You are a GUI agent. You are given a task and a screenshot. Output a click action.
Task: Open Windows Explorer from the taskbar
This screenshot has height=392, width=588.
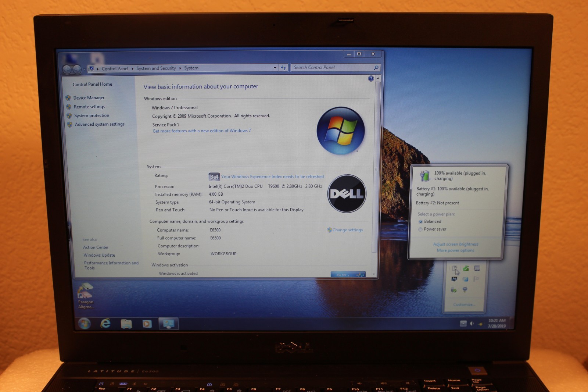pyautogui.click(x=126, y=324)
